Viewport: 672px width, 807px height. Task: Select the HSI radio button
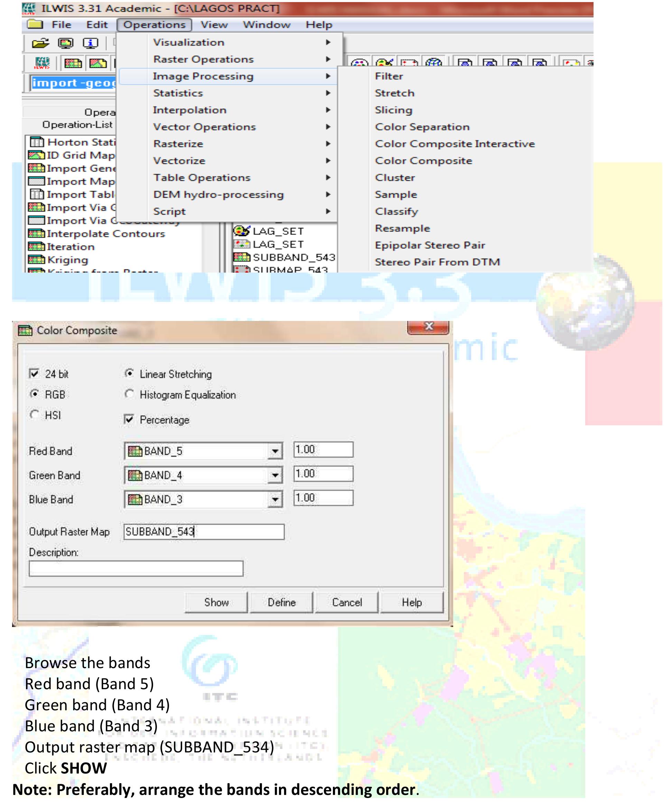pos(35,415)
